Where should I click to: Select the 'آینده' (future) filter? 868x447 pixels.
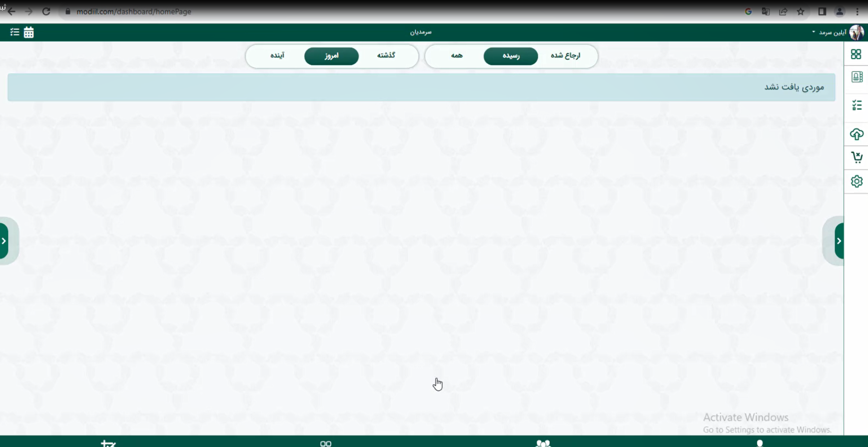point(277,56)
